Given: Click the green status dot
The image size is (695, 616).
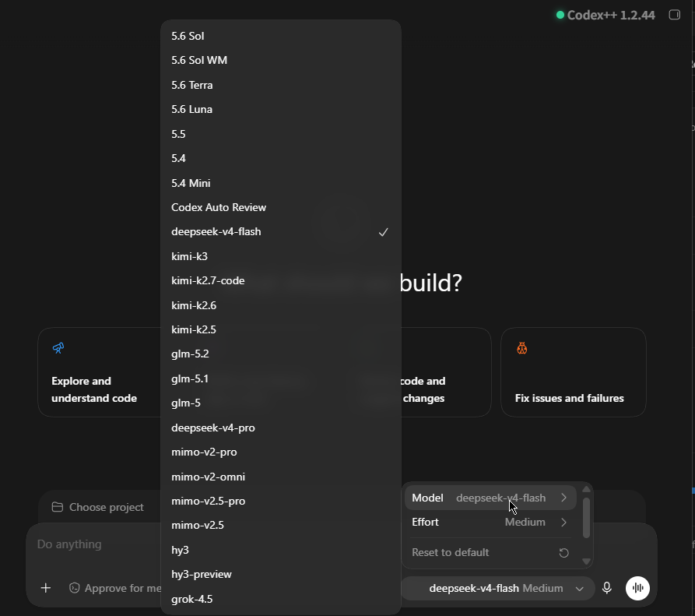Looking at the screenshot, I should pos(560,15).
